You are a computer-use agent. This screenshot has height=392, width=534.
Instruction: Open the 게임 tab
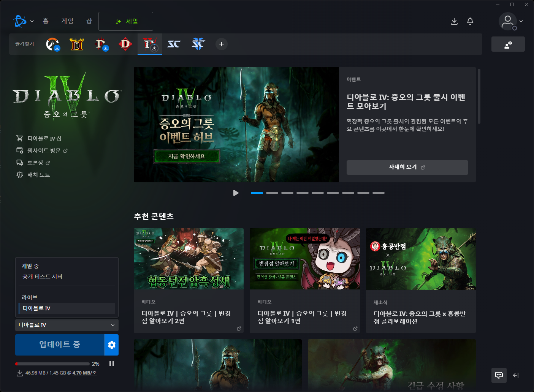(67, 21)
